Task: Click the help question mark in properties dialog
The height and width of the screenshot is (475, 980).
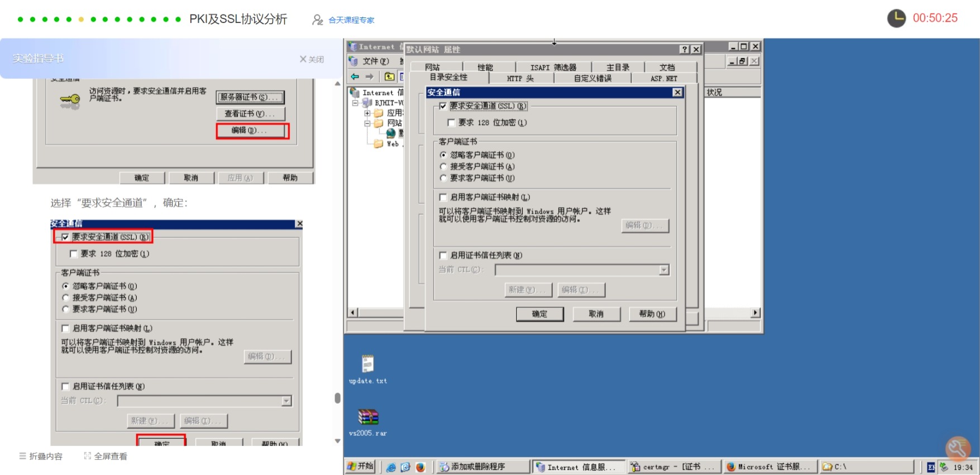Action: (x=685, y=50)
